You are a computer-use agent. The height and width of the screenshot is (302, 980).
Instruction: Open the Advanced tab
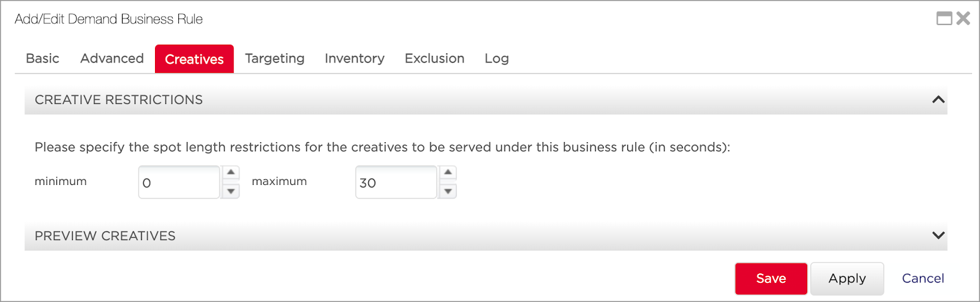pyautogui.click(x=112, y=58)
